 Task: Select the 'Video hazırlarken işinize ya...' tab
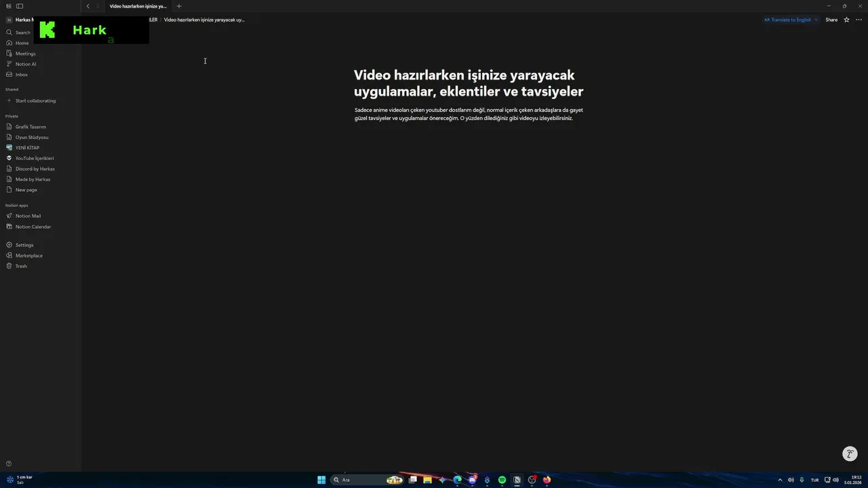138,6
